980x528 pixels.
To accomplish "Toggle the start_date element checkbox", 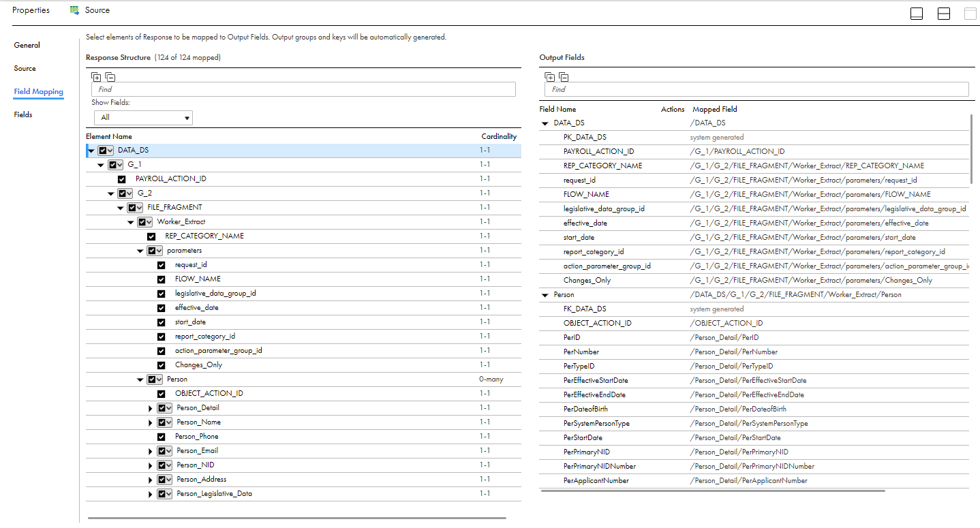I will [x=162, y=322].
